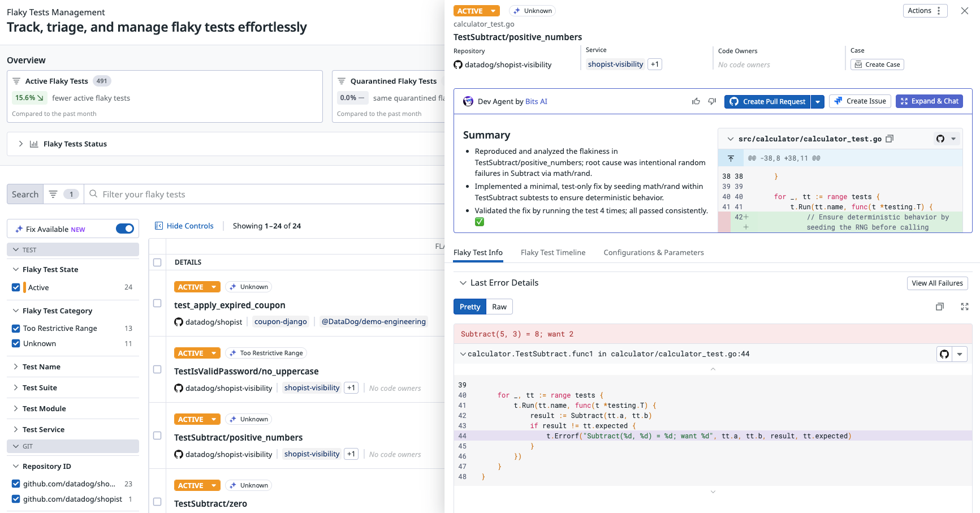Copy the calculator_test.go file path
The image size is (980, 513).
[890, 139]
